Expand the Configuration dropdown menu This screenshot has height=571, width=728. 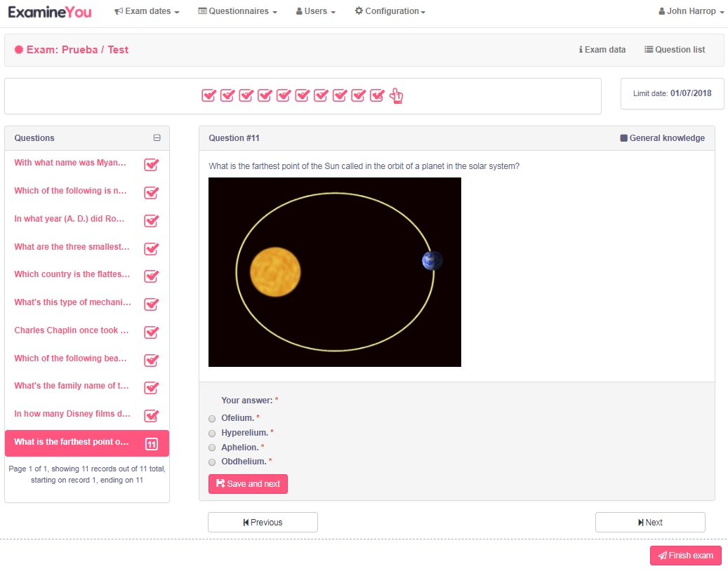point(390,11)
